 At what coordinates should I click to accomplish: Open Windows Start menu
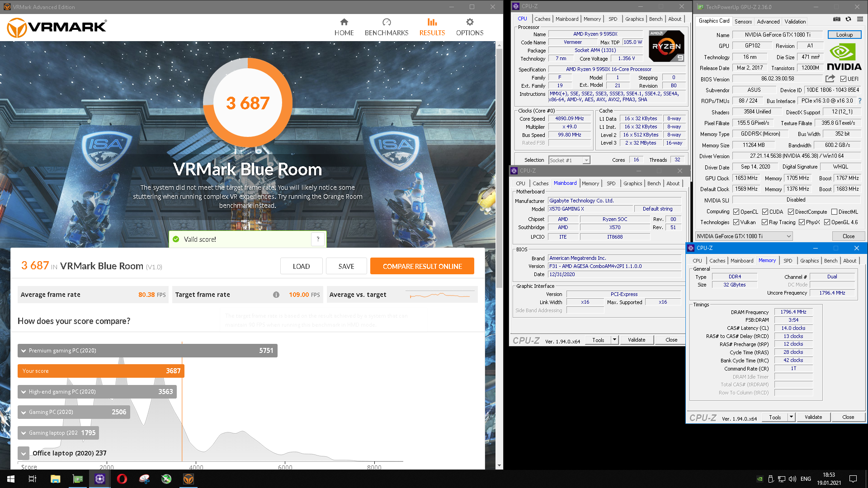tap(11, 479)
